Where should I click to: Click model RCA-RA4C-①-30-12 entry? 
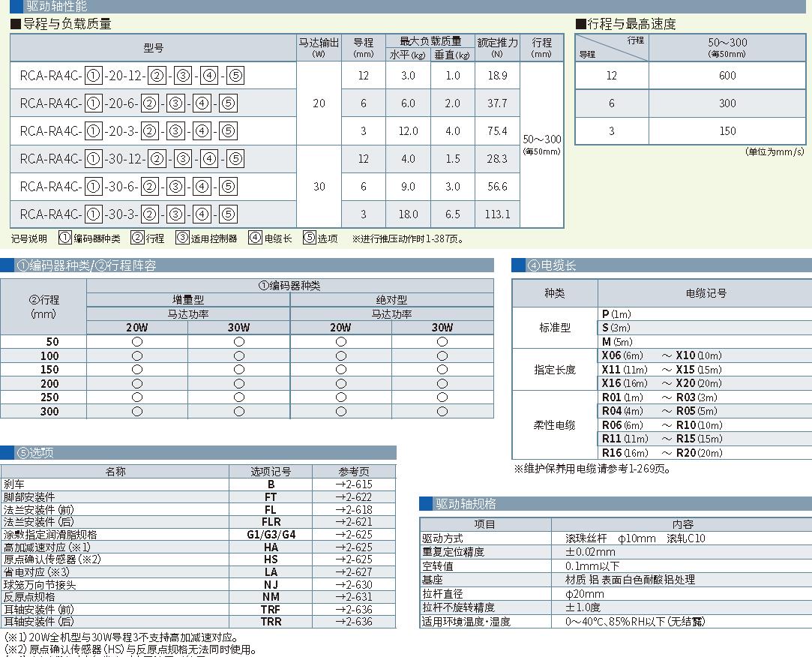[x=131, y=158]
